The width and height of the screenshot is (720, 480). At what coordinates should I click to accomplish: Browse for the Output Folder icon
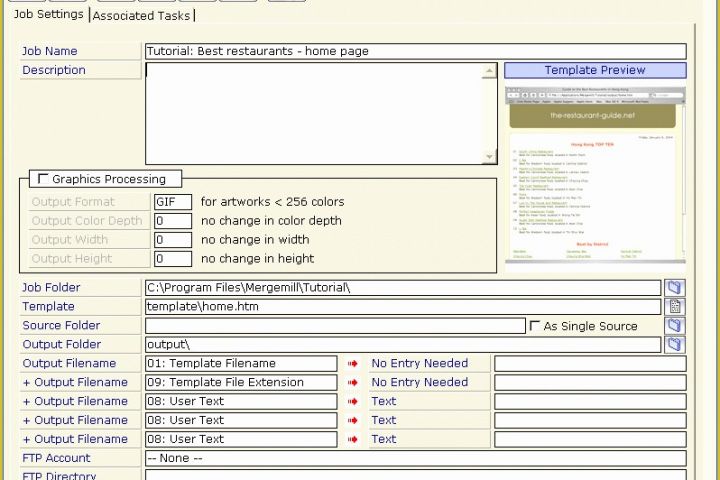click(675, 344)
